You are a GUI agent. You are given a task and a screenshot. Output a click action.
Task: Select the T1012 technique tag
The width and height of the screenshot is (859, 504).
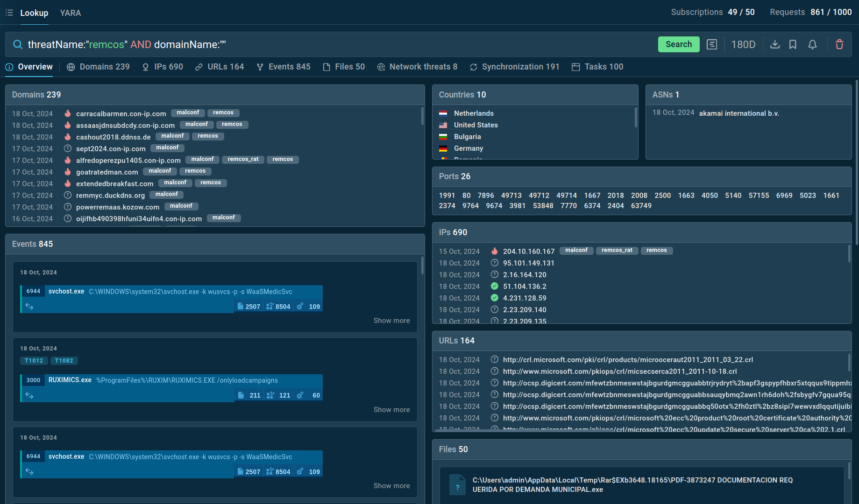[34, 361]
